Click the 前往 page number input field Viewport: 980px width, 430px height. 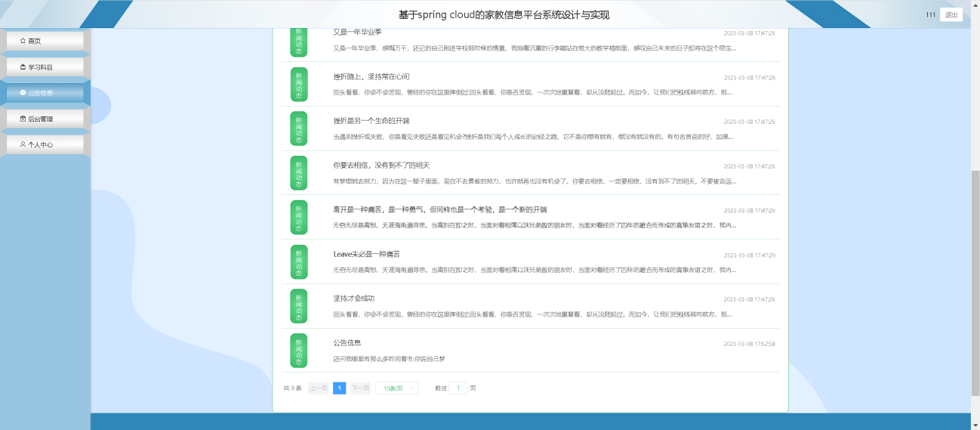[x=458, y=388]
